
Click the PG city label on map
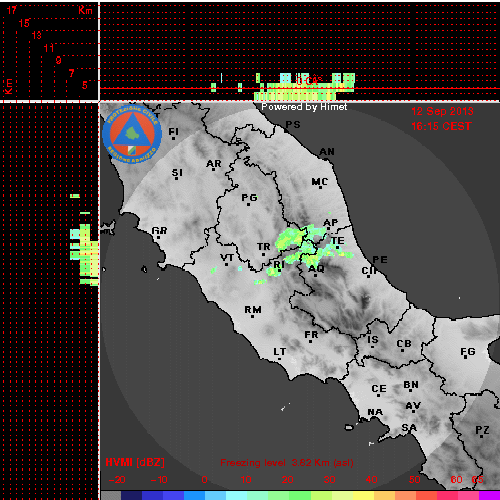249,198
